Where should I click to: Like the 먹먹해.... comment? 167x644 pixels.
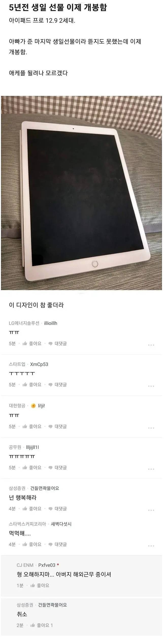(x=32, y=544)
